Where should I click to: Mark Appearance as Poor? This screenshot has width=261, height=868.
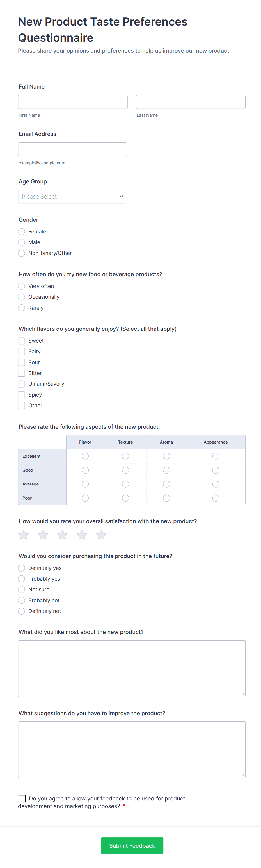point(216,498)
